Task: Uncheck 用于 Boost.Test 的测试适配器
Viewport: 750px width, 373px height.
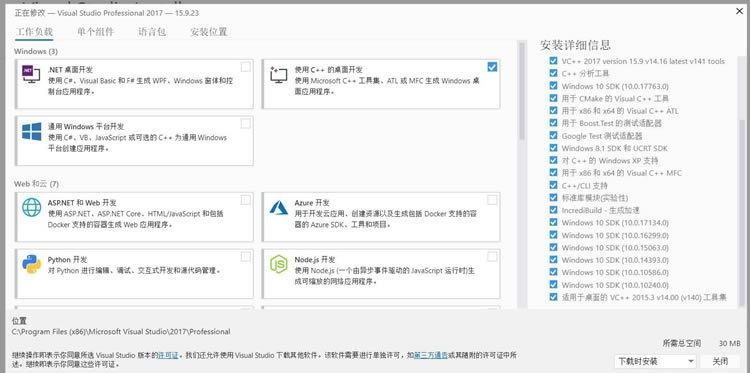Action: coord(553,123)
